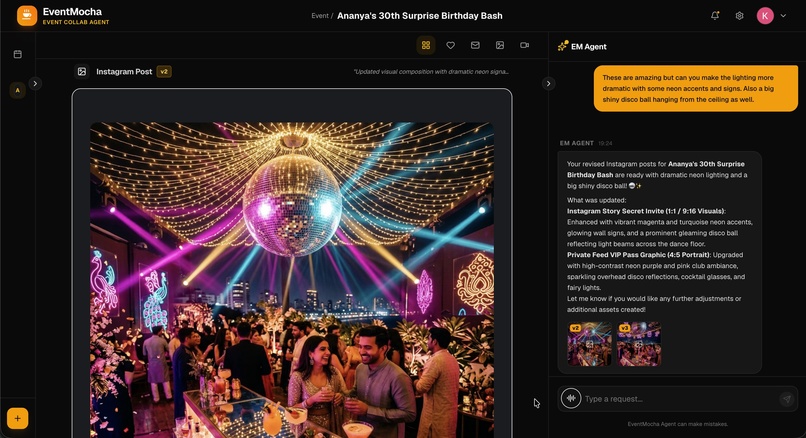Click the Instagram Post image icon
This screenshot has height=438, width=806.
pyautogui.click(x=82, y=71)
